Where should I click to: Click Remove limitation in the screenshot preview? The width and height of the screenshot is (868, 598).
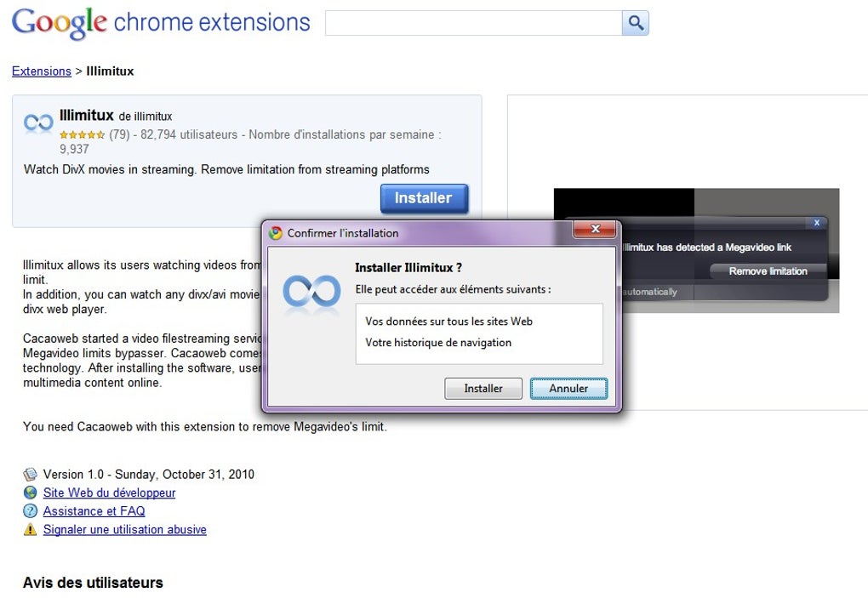click(x=768, y=271)
